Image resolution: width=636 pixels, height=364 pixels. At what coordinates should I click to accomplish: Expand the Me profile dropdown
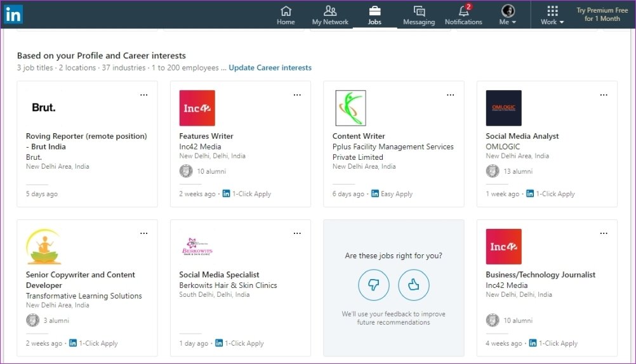pyautogui.click(x=508, y=15)
